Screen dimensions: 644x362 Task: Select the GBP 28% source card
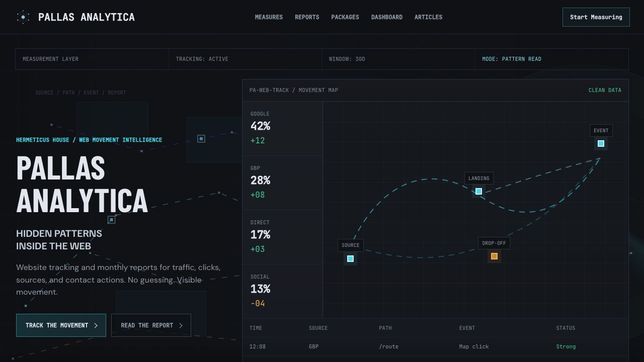point(282,183)
